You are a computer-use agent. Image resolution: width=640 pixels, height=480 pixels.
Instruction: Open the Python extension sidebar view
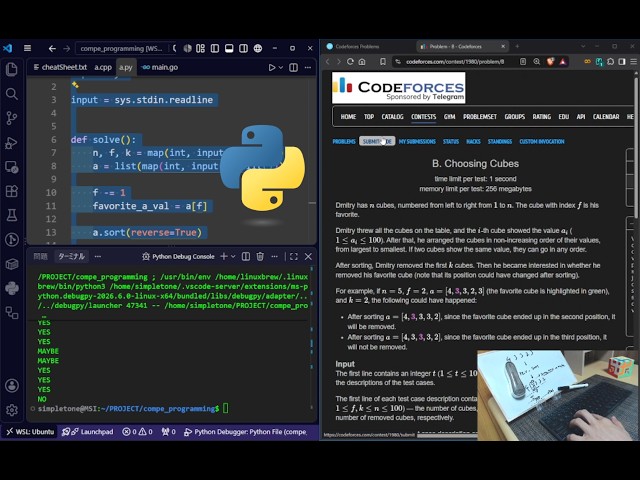click(x=12, y=288)
